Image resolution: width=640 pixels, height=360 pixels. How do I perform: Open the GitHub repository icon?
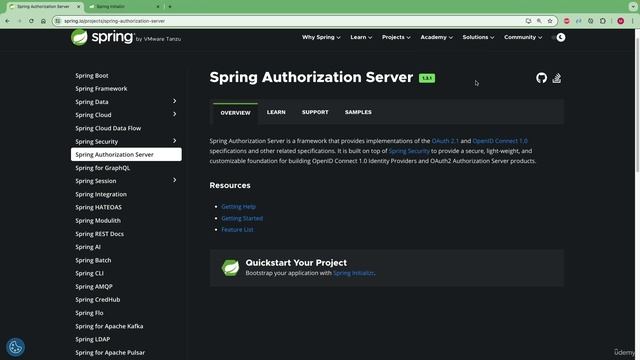pyautogui.click(x=541, y=78)
